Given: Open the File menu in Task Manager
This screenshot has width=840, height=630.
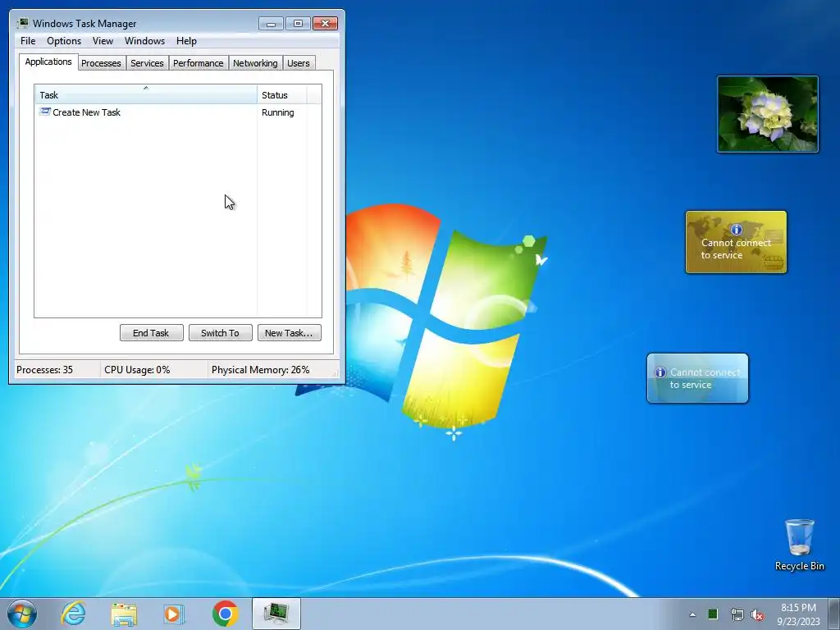Looking at the screenshot, I should click(x=28, y=41).
